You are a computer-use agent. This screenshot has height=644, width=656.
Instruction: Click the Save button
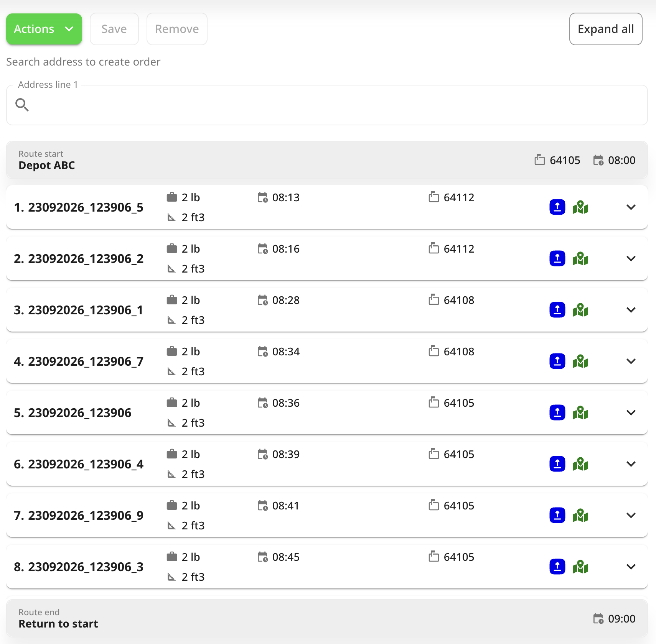click(x=114, y=29)
